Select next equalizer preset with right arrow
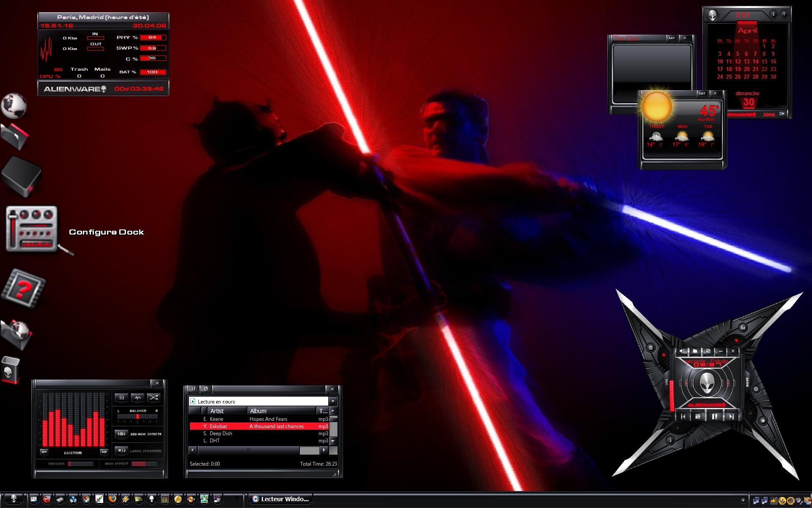The height and width of the screenshot is (508, 812). point(104,452)
